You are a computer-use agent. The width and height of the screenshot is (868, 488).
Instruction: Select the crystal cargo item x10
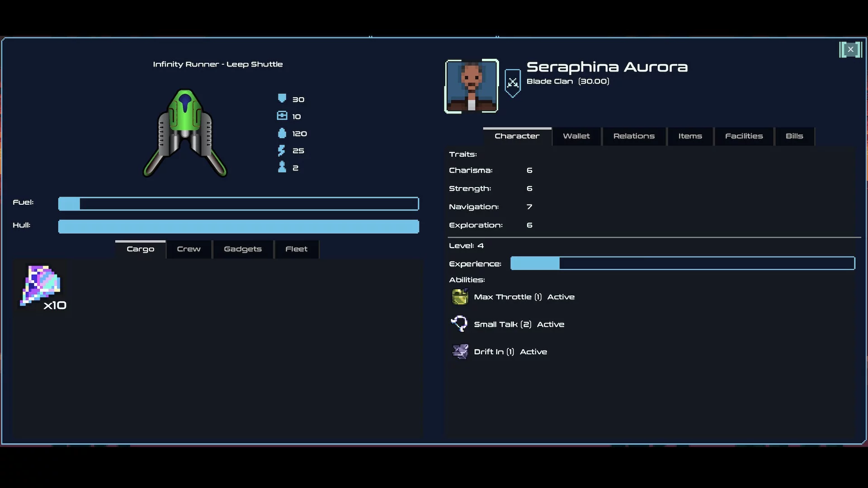[42, 286]
